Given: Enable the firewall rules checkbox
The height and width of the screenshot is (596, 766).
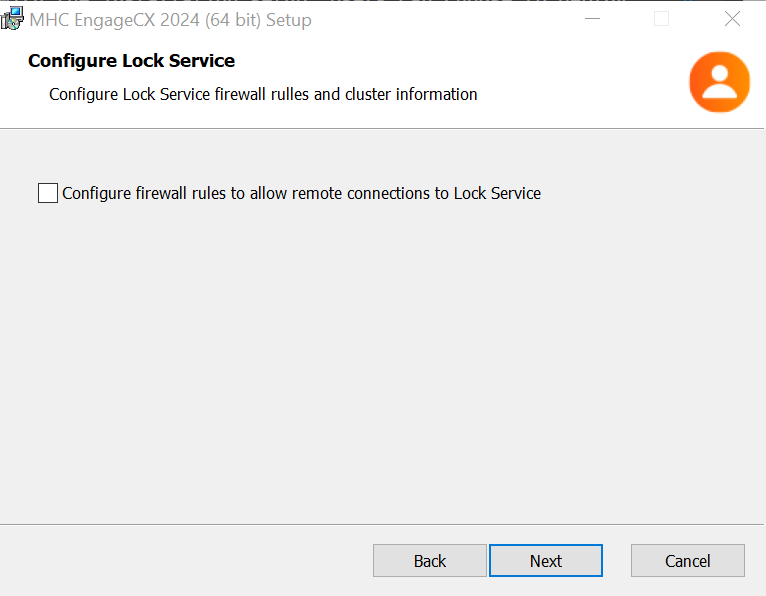Looking at the screenshot, I should tap(48, 193).
